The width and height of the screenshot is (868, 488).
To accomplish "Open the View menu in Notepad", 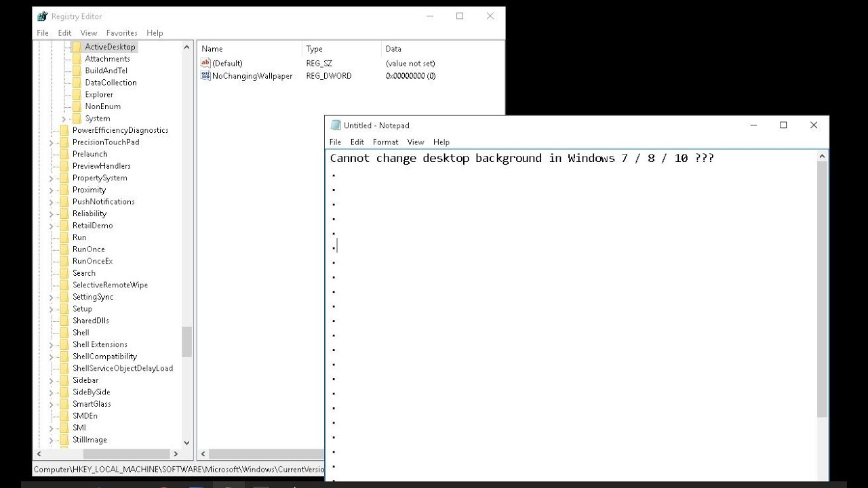I will click(x=416, y=142).
